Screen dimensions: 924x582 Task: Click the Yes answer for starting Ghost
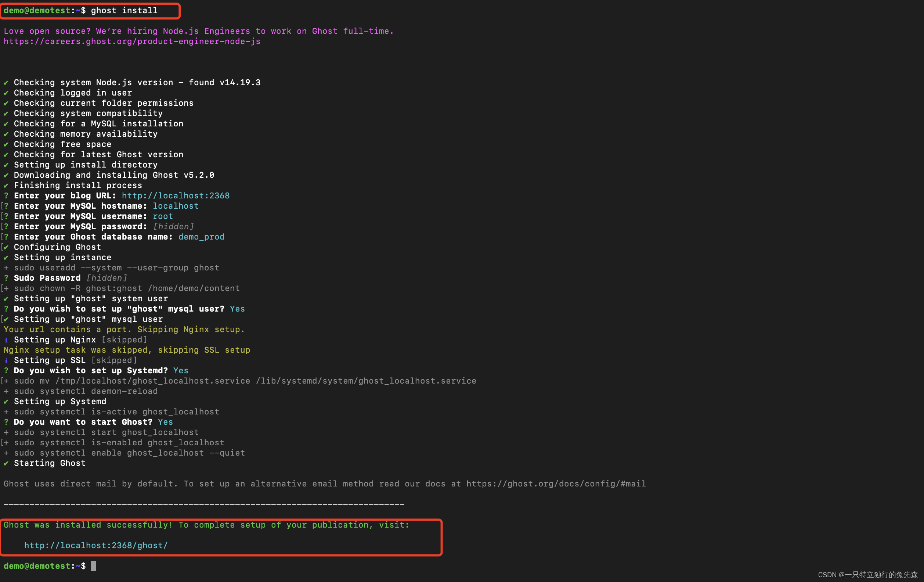coord(165,422)
